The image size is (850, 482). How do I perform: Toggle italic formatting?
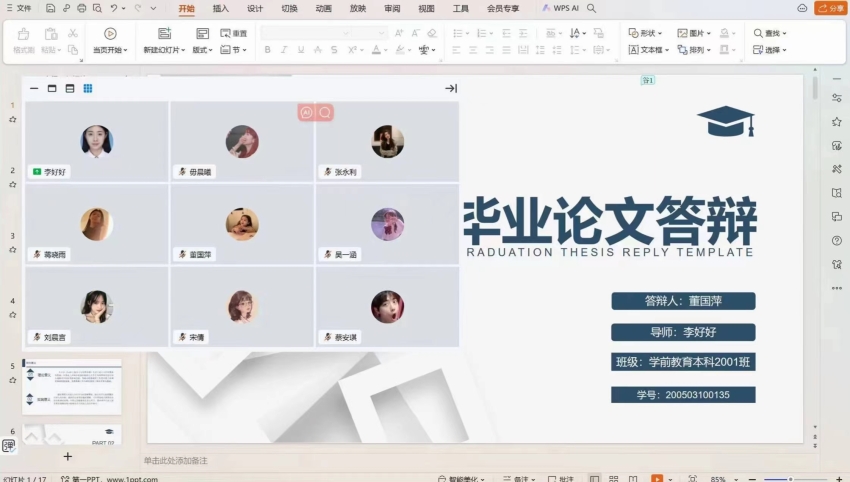click(284, 50)
